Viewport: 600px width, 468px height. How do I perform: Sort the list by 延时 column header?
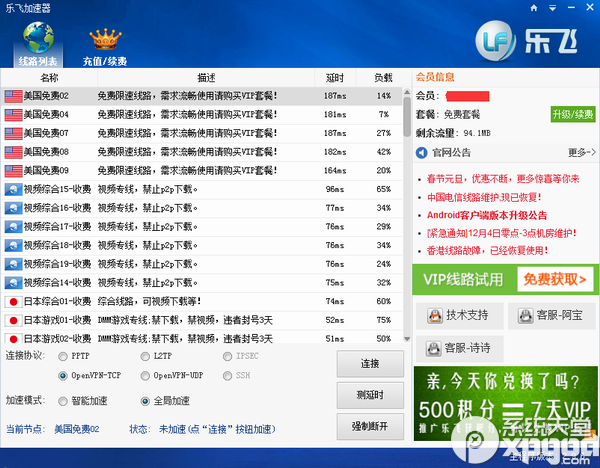click(335, 78)
